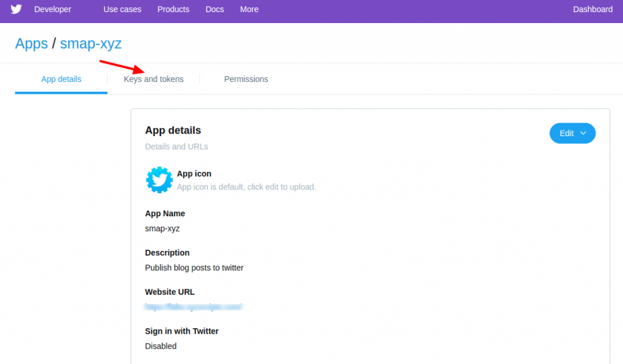
Task: Click the Twitter bird logo in the navbar
Action: (16, 9)
